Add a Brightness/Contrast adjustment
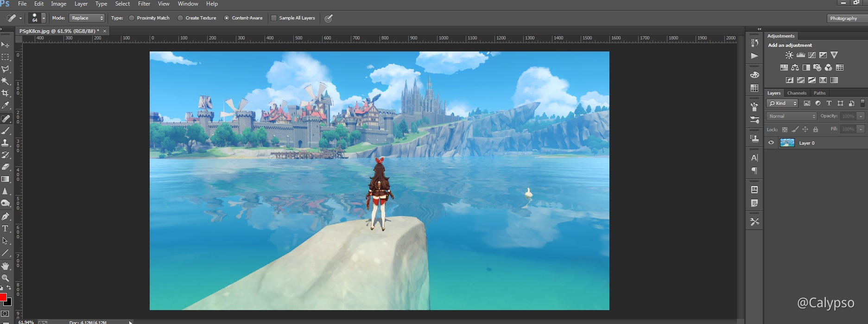Screen dimensions: 868x324 789,55
